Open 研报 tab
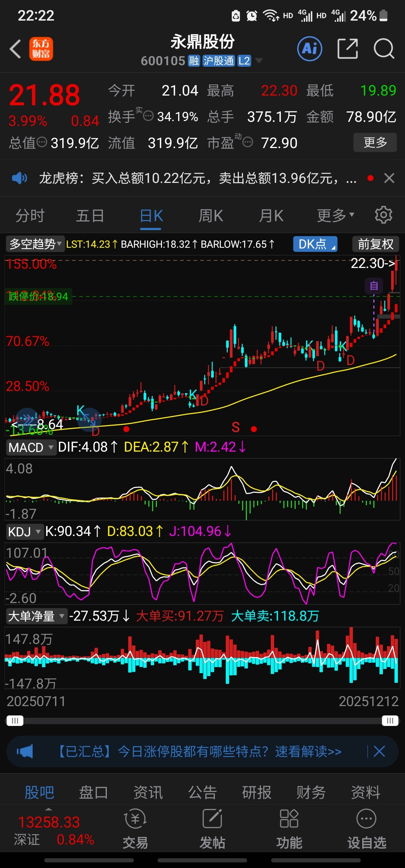405x868 pixels. click(x=256, y=792)
